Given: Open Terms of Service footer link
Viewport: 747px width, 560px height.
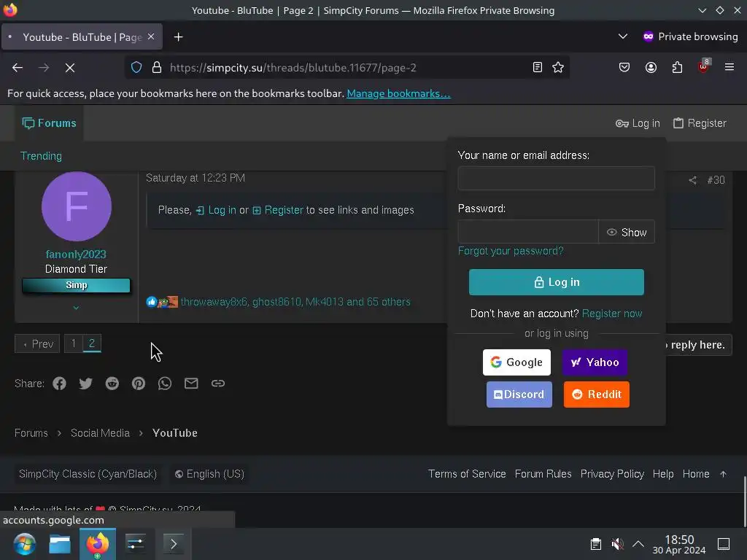Looking at the screenshot, I should click(467, 474).
